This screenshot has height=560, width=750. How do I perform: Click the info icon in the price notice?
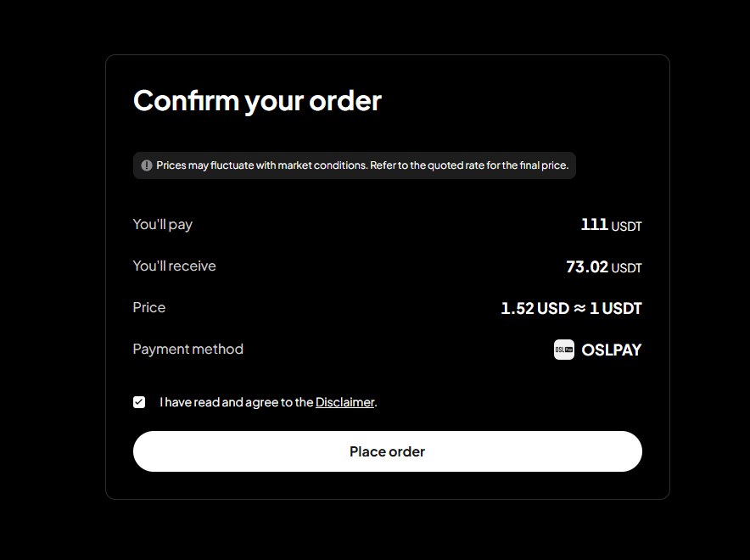[147, 165]
